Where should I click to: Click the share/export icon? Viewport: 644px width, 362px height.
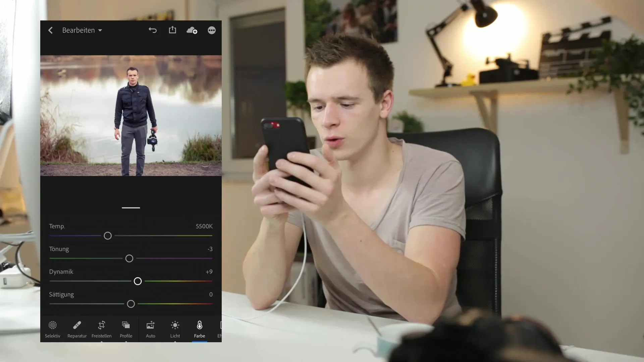(x=172, y=30)
